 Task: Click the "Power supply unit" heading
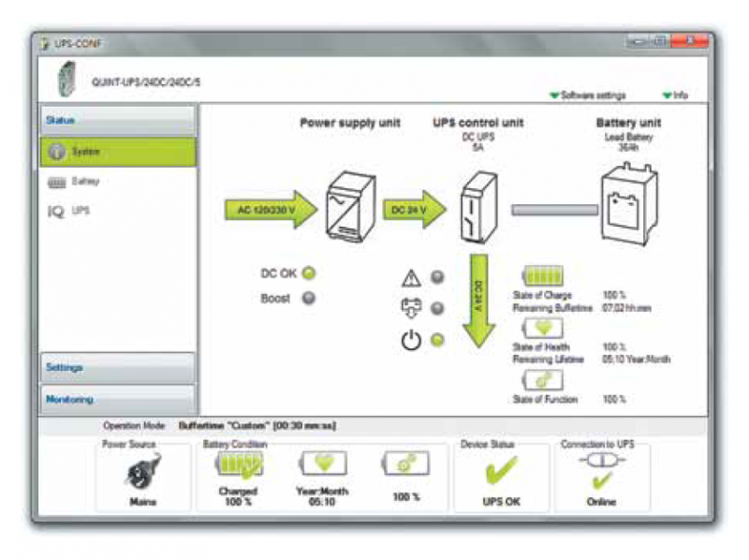point(350,123)
